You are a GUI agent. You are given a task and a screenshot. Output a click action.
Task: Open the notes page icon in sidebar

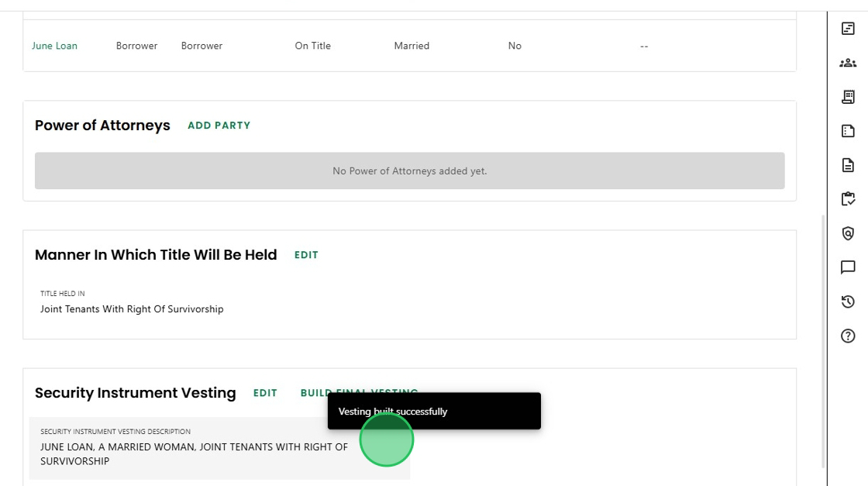(x=848, y=131)
